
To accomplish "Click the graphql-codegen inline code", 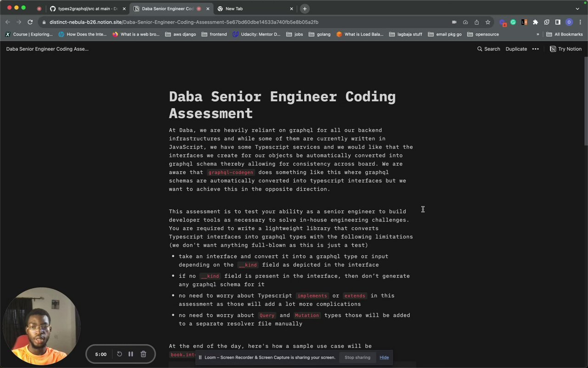I will point(231,172).
